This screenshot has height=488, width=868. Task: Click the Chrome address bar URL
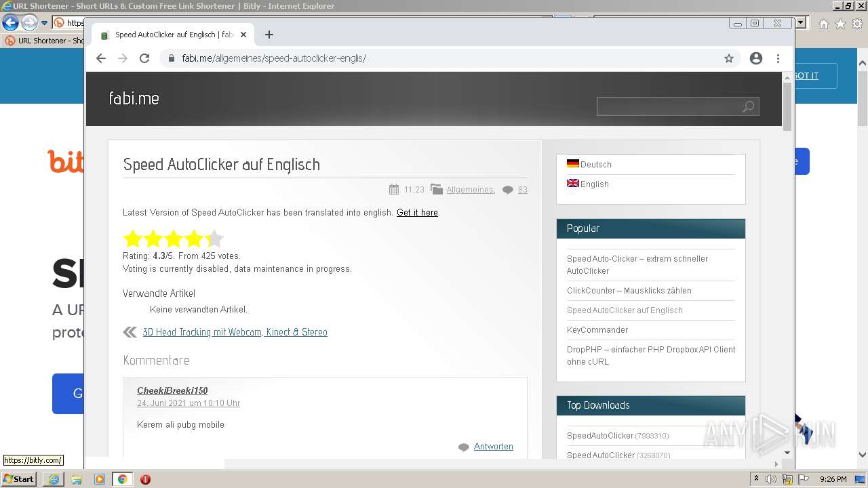click(274, 58)
